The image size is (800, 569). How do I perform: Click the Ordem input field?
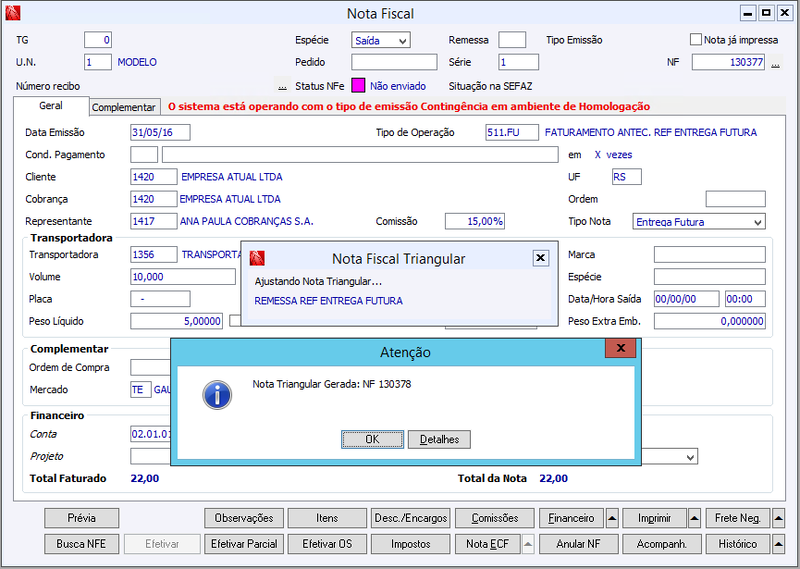[x=735, y=199]
